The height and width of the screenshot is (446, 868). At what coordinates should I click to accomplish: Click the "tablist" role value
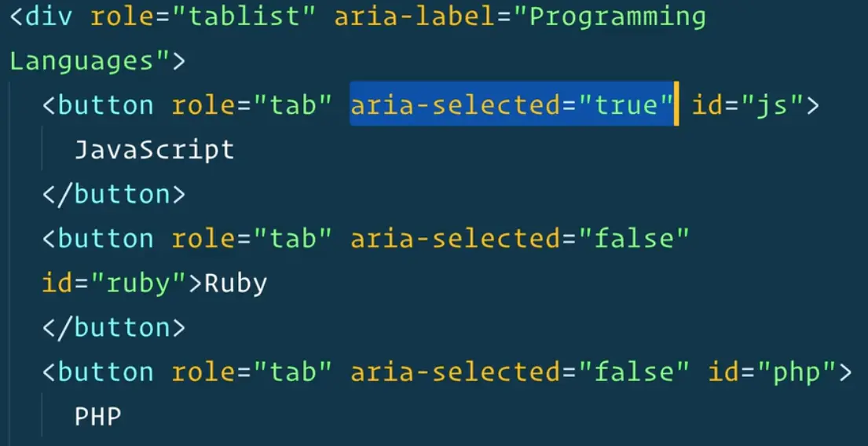(x=250, y=17)
